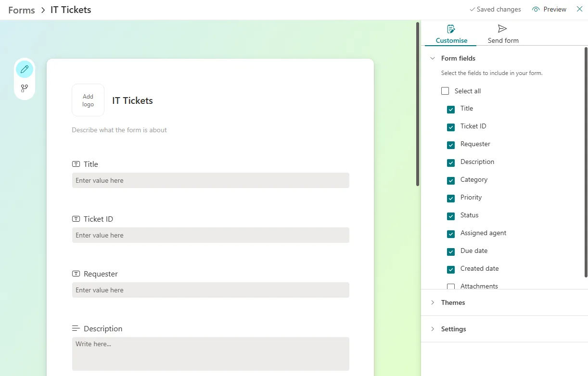Click the text-type icon beside Title field

76,164
